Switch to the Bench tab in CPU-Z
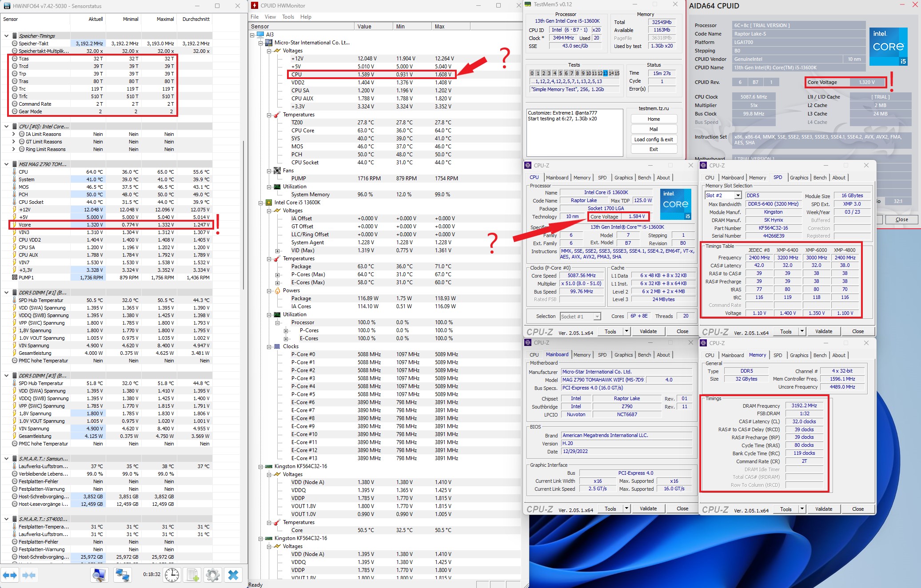The width and height of the screenshot is (921, 588). 644,178
